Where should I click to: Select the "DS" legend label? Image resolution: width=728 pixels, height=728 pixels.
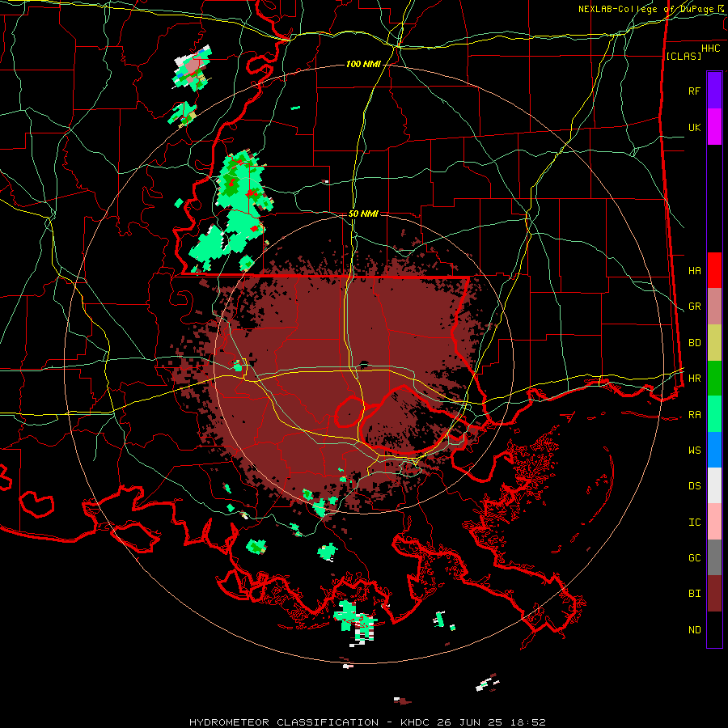(694, 486)
